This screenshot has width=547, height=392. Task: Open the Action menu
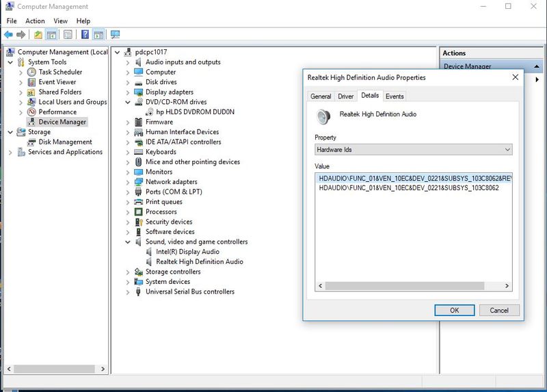[35, 21]
